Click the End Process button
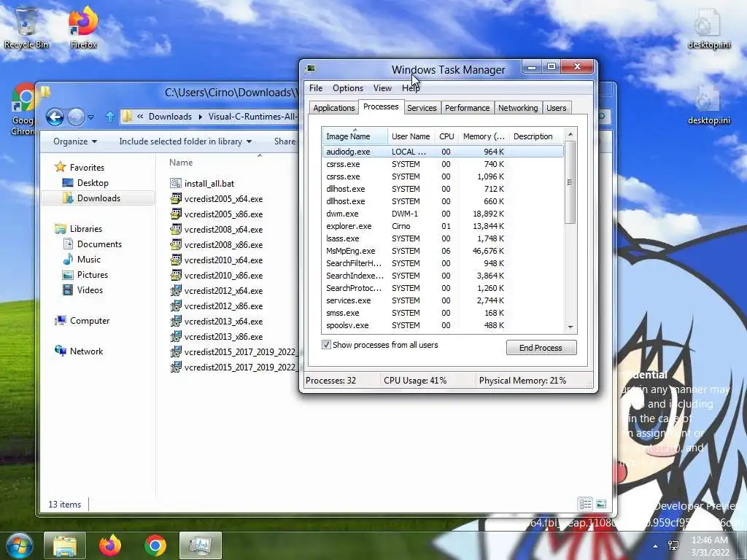Viewport: 747px width, 560px height. pyautogui.click(x=541, y=348)
